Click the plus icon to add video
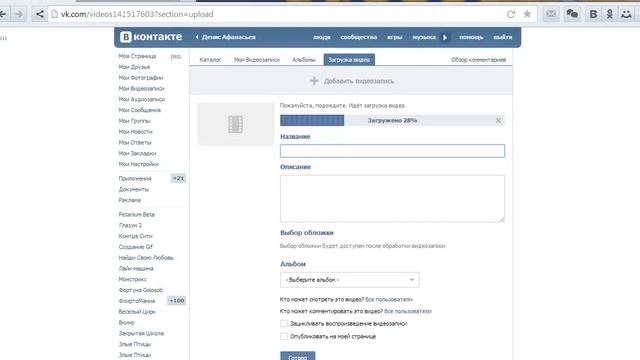The width and height of the screenshot is (640, 360). 314,81
